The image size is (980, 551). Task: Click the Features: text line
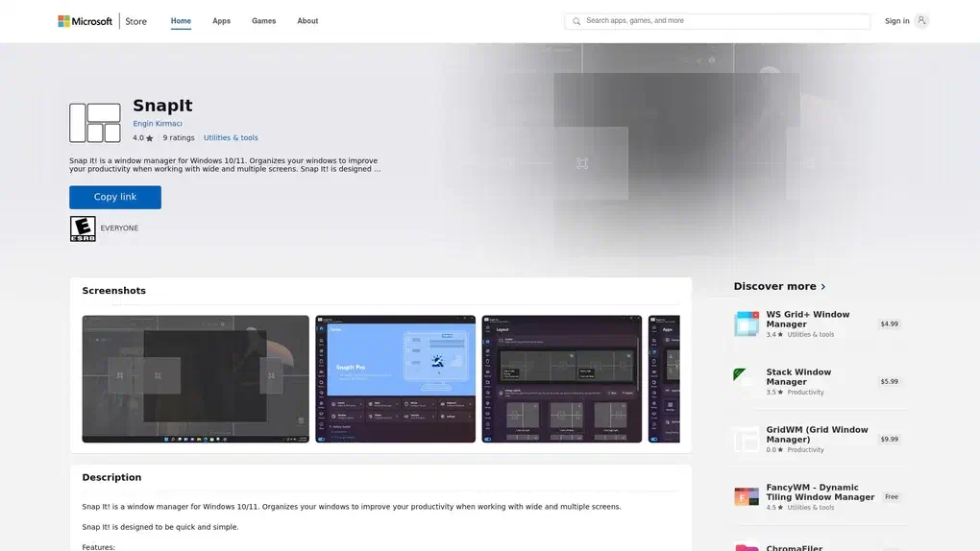coord(99,547)
